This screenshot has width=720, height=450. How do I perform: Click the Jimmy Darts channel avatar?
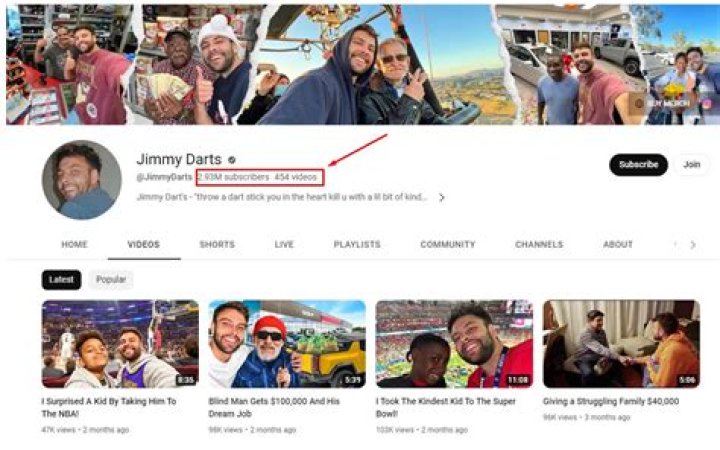[81, 180]
